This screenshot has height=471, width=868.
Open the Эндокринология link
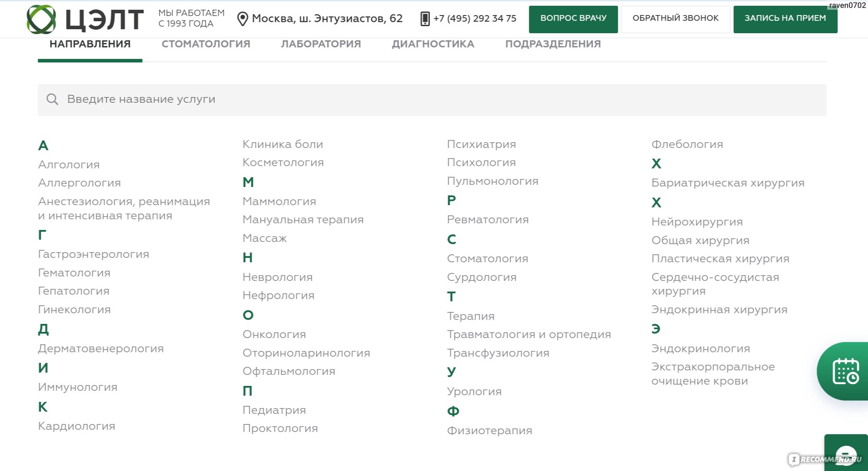[x=701, y=349]
